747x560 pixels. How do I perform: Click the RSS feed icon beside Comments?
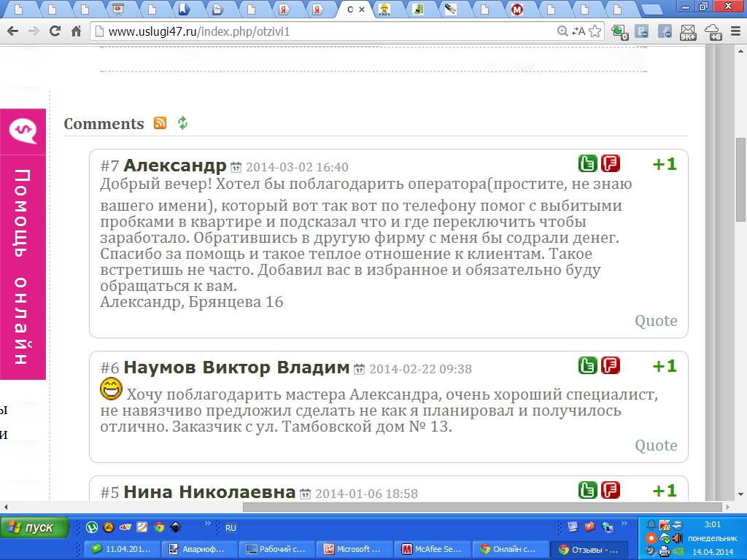160,122
